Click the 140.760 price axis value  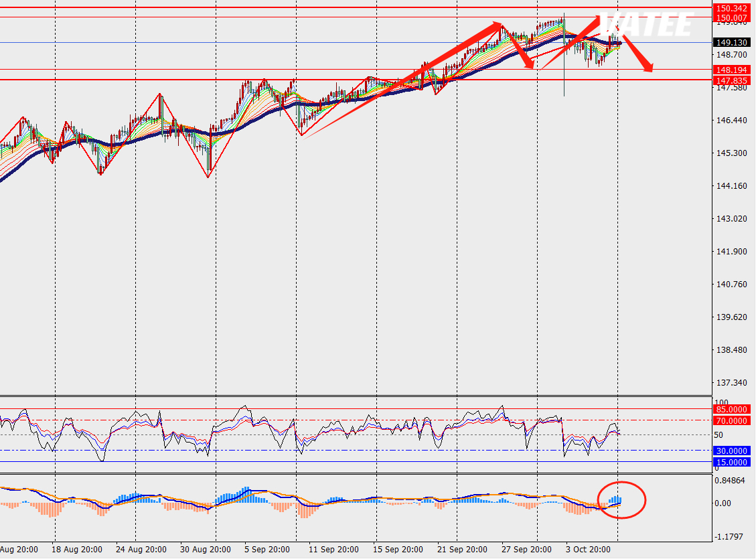(732, 285)
